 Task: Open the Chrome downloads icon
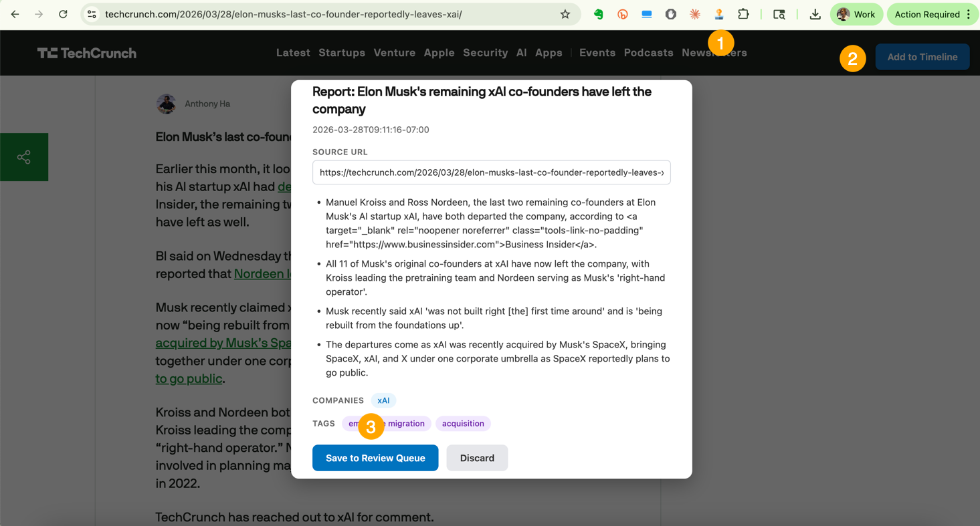click(x=815, y=14)
